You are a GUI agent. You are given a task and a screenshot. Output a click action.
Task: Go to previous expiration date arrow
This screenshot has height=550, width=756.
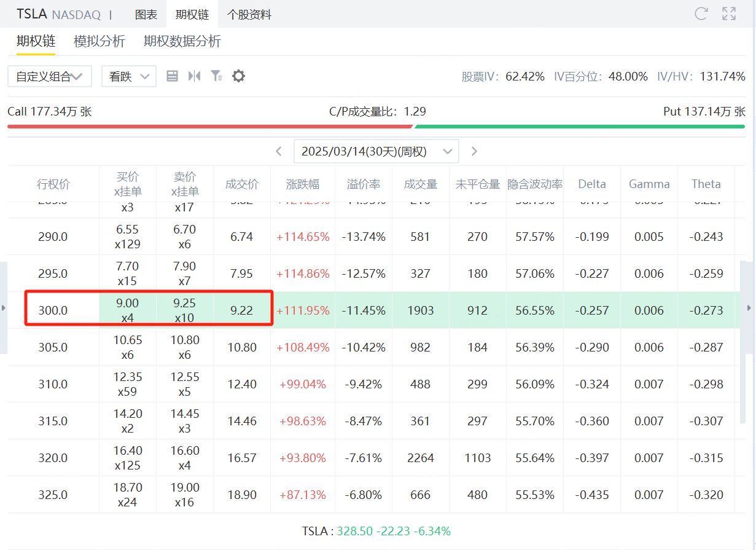pos(279,151)
